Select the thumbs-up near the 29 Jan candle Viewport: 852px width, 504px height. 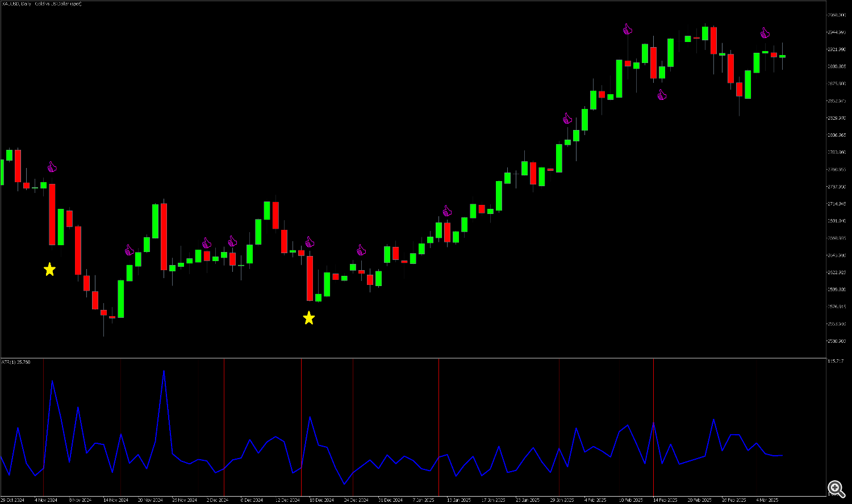tap(567, 119)
